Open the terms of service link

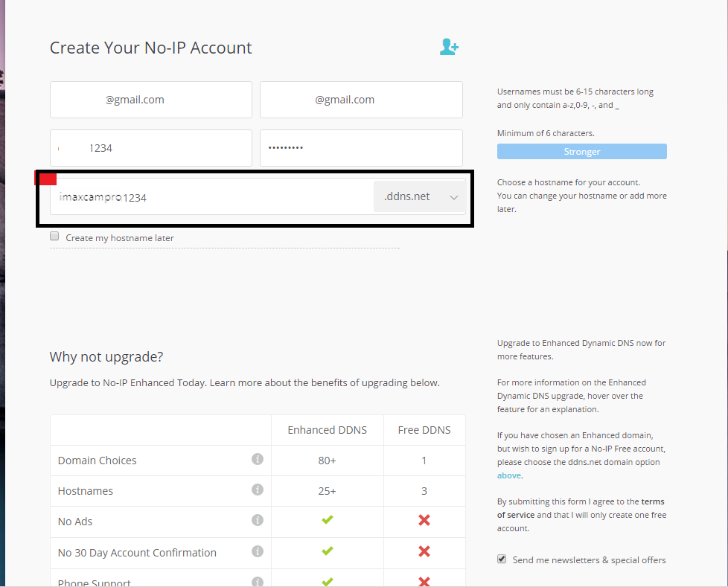pyautogui.click(x=581, y=508)
